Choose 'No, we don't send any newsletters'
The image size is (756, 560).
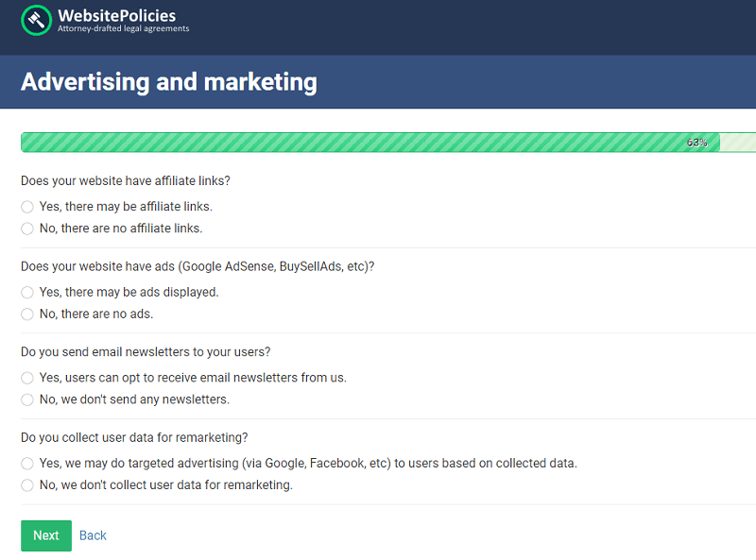click(x=27, y=399)
